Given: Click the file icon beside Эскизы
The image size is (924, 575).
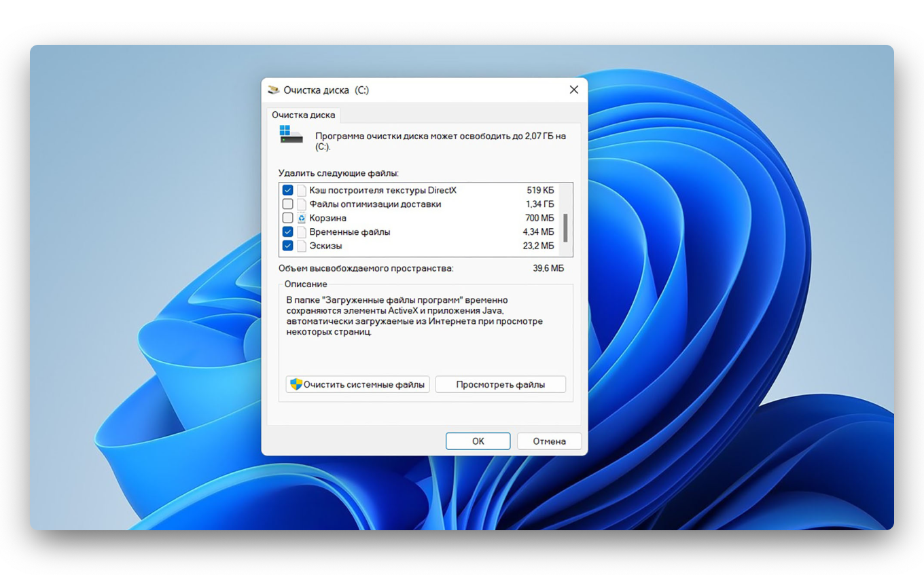Looking at the screenshot, I should click(x=302, y=246).
